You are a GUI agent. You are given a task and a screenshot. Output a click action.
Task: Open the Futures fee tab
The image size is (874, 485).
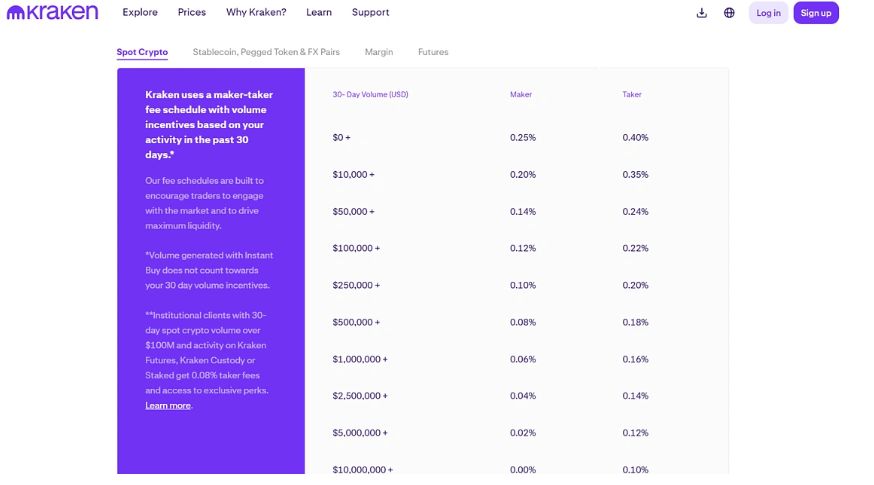[x=433, y=52]
